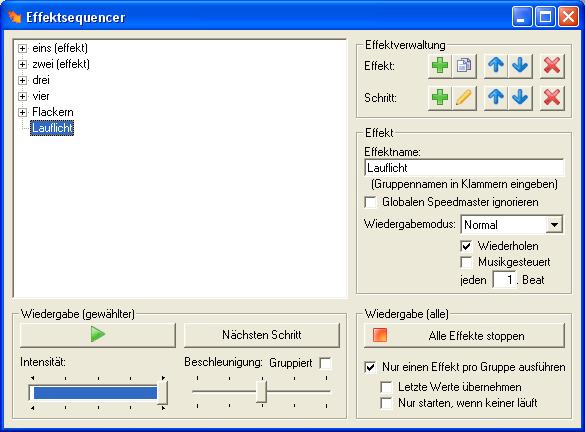
Task: Close the Effektsequencer window
Action: (x=568, y=17)
